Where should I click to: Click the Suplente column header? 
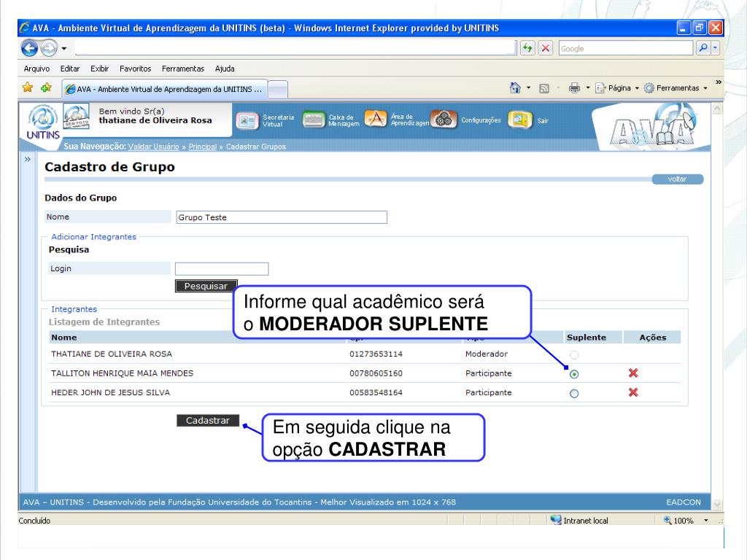(x=587, y=337)
